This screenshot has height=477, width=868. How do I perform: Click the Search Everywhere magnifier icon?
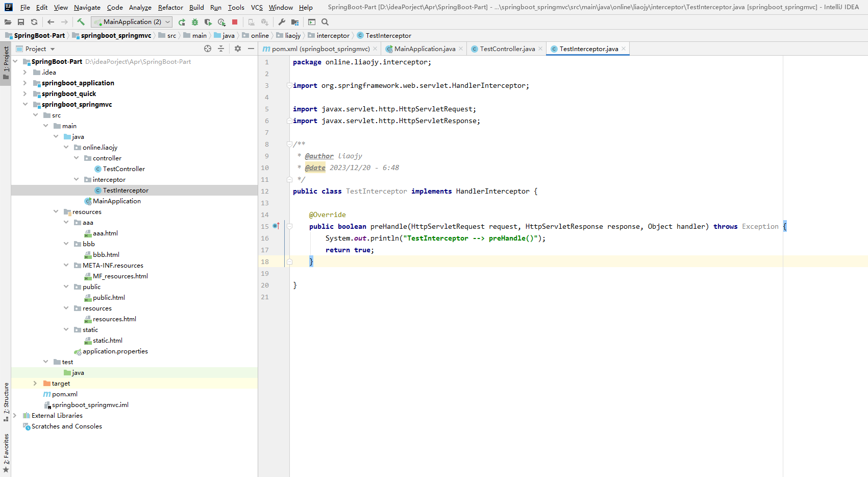pos(325,22)
